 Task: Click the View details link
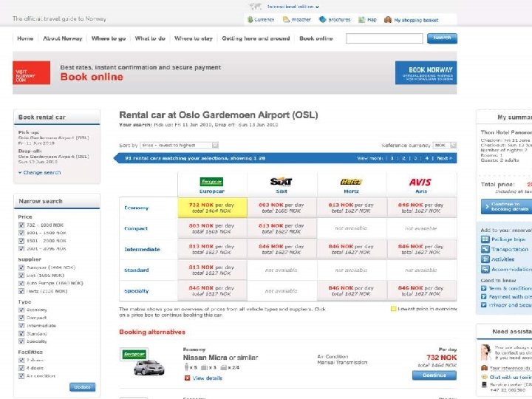[x=208, y=378]
